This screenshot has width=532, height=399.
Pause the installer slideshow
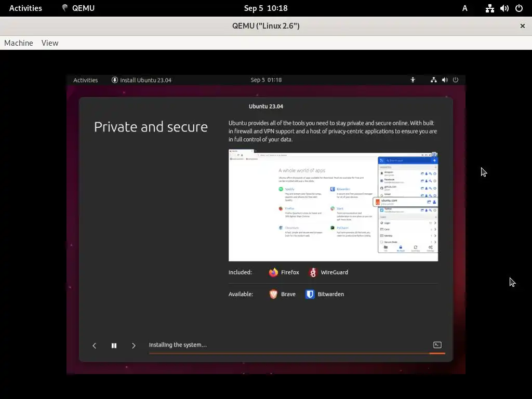(114, 345)
